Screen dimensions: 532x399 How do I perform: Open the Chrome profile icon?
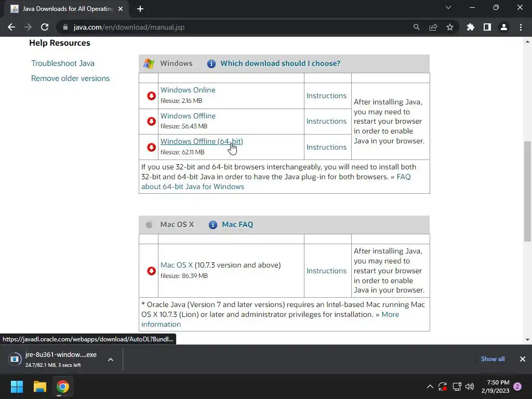(504, 27)
